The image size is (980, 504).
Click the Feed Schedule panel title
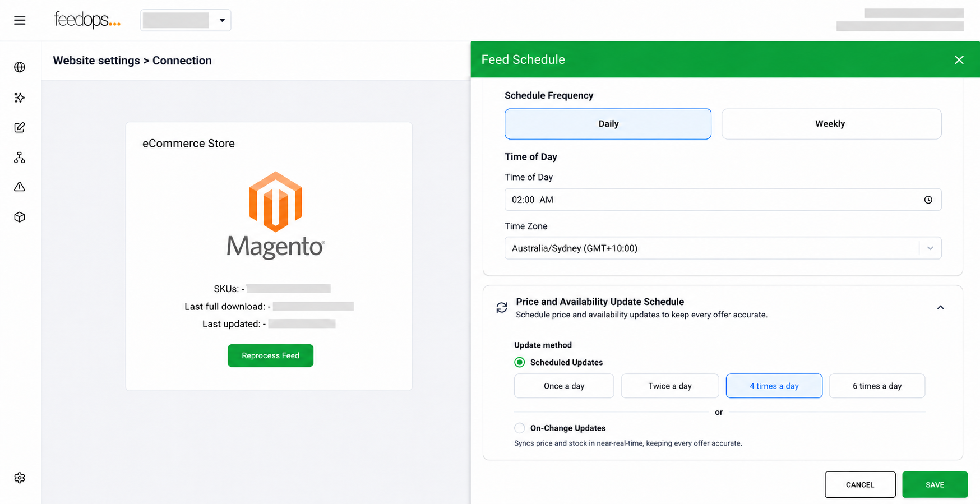pyautogui.click(x=523, y=60)
